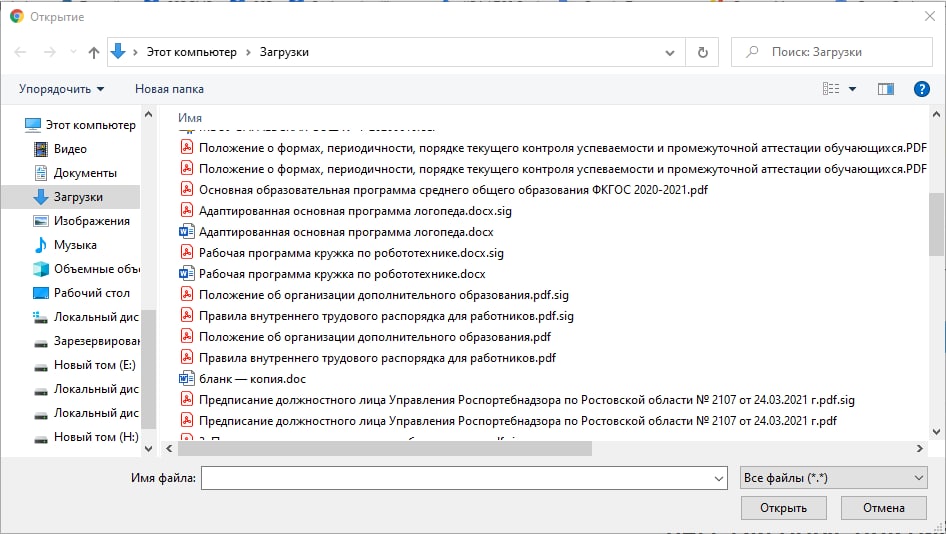
Task: Open Help with the question mark icon
Action: pos(921,89)
